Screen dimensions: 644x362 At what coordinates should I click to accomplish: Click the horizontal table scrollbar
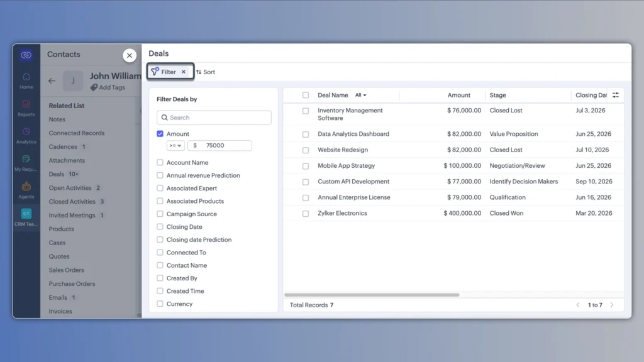click(x=372, y=295)
